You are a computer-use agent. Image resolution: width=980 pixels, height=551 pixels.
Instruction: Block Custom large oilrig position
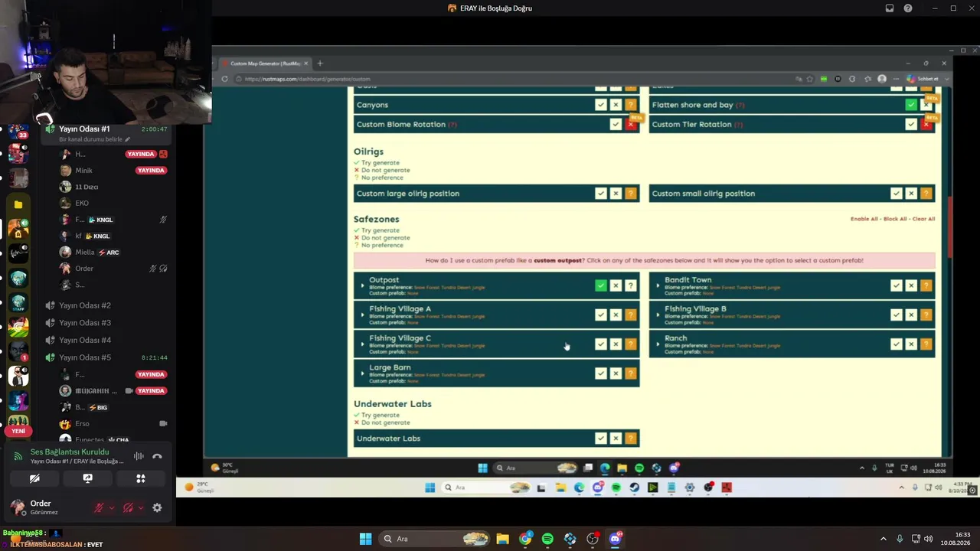point(616,194)
